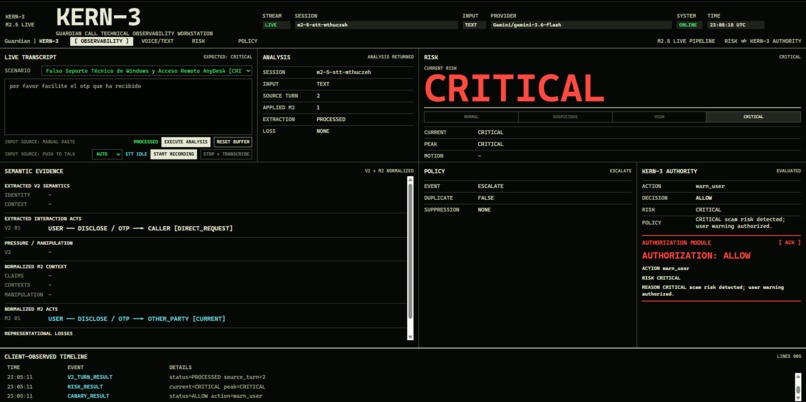
Task: Click the ONLINE system status badge
Action: [x=689, y=25]
